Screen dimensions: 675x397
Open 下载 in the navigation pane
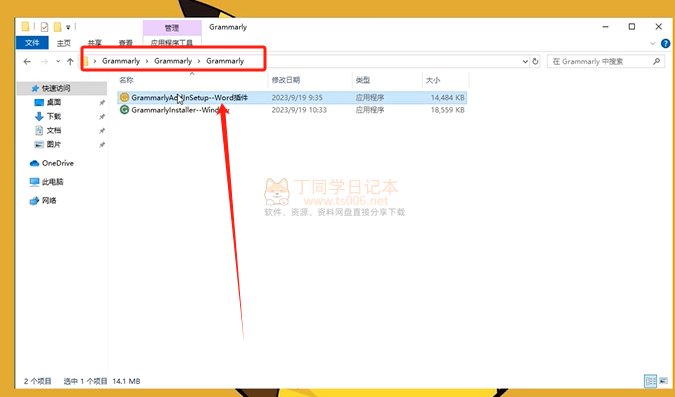click(54, 116)
